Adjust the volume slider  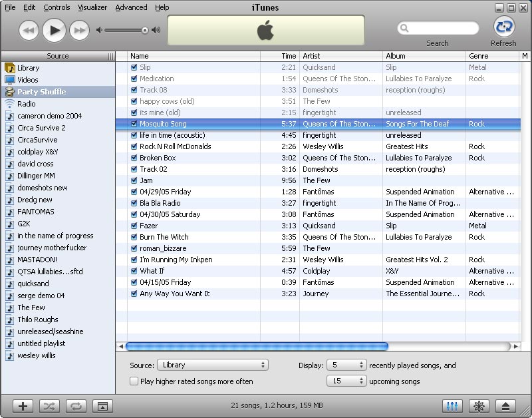144,30
